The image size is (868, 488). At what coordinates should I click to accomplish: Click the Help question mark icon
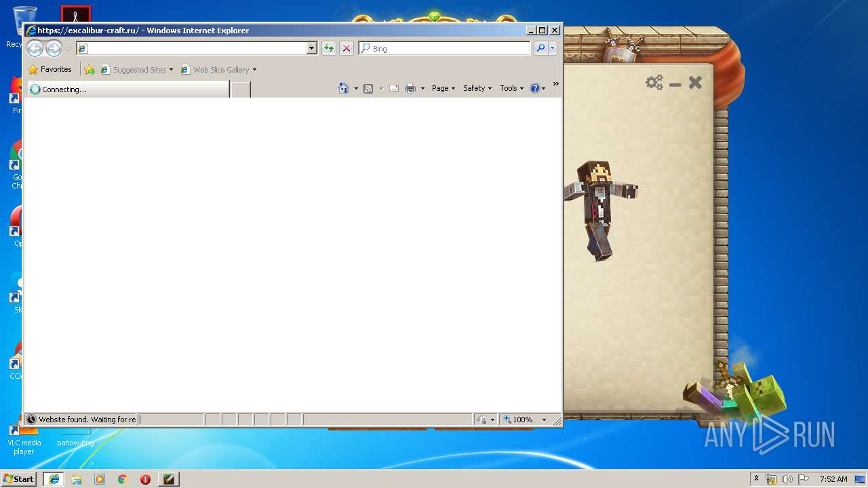(x=534, y=88)
